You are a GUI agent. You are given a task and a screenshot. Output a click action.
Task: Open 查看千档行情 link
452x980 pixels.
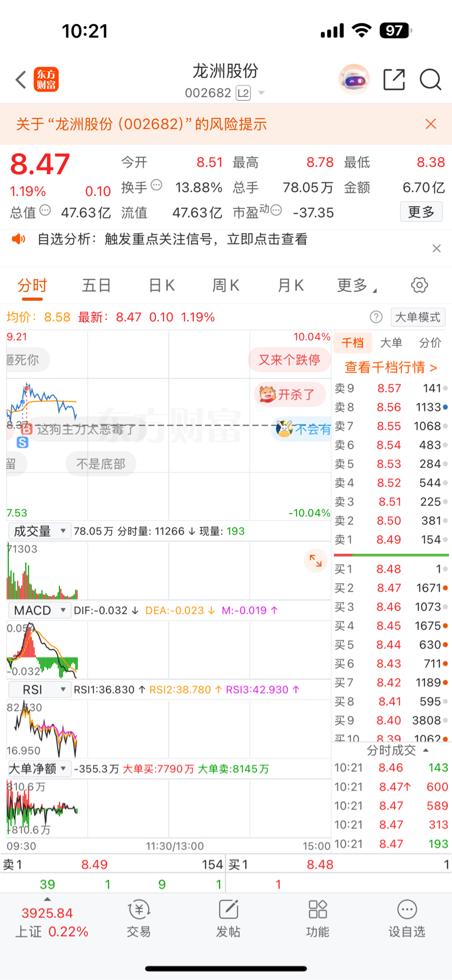click(391, 367)
